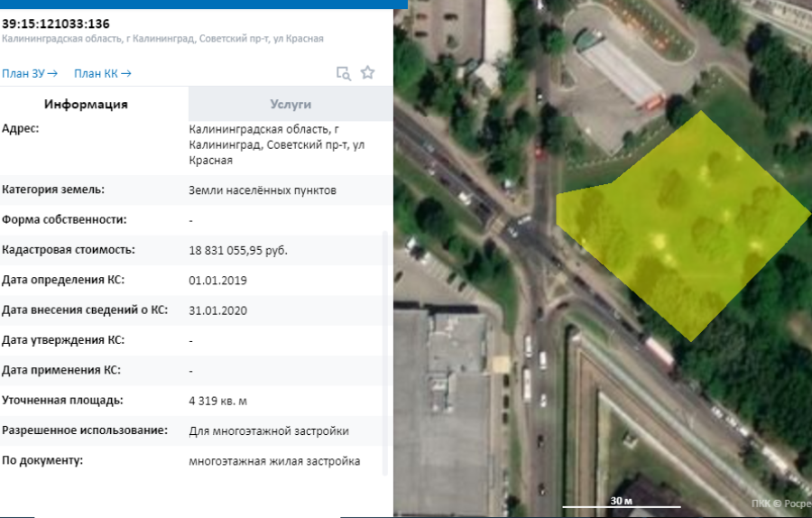Click the address value in the Адрес row

[277, 144]
